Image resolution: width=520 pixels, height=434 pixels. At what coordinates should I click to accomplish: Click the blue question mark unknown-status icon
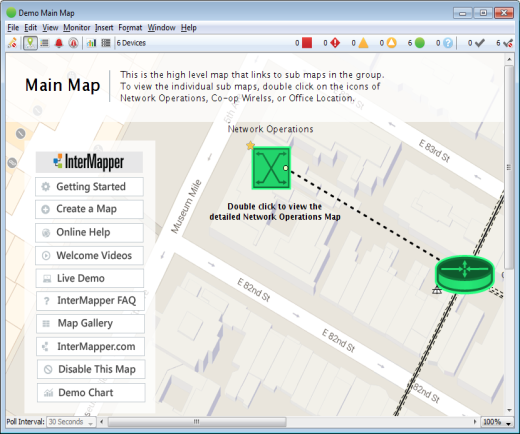448,43
